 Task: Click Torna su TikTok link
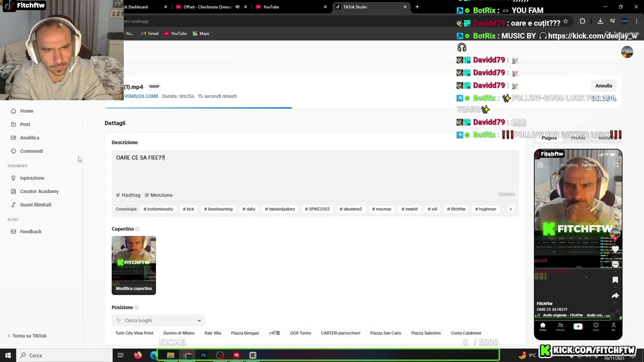pos(27,336)
